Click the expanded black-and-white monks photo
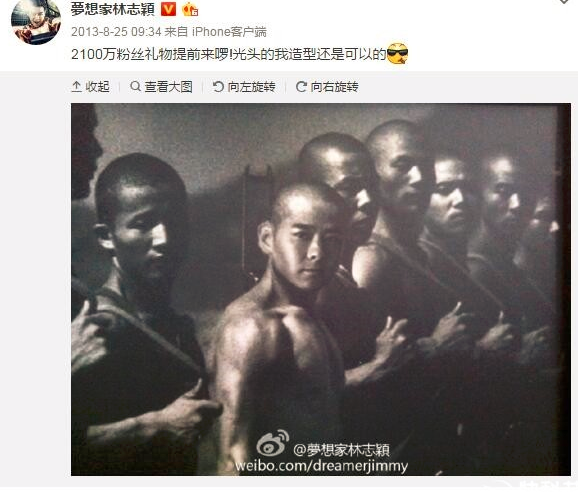The width and height of the screenshot is (578, 492). click(321, 289)
